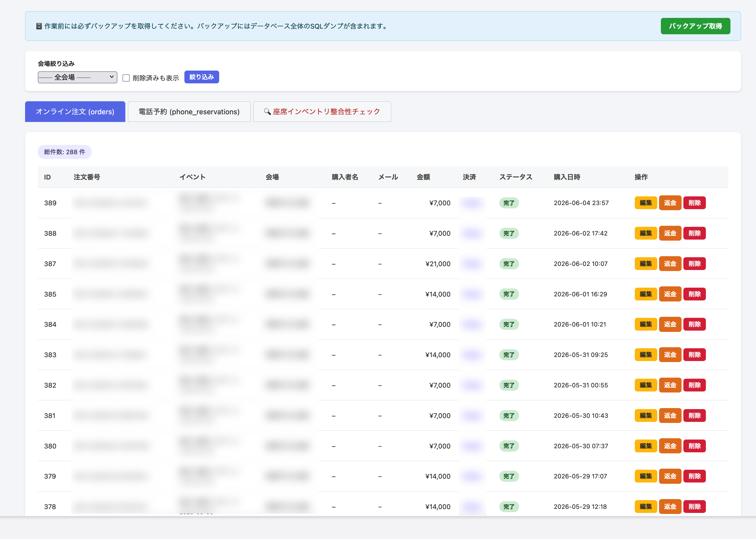756x539 pixels.
Task: Edit order 387 via 編集
Action: tap(646, 264)
